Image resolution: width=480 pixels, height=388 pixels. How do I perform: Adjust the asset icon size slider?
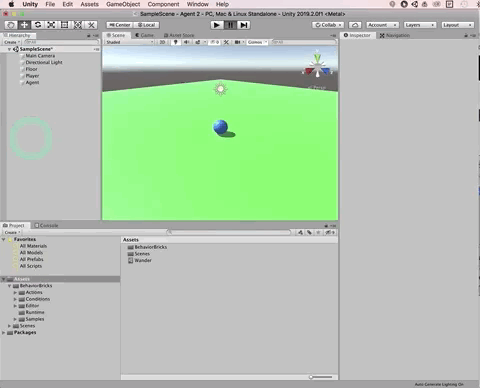tap(321, 377)
